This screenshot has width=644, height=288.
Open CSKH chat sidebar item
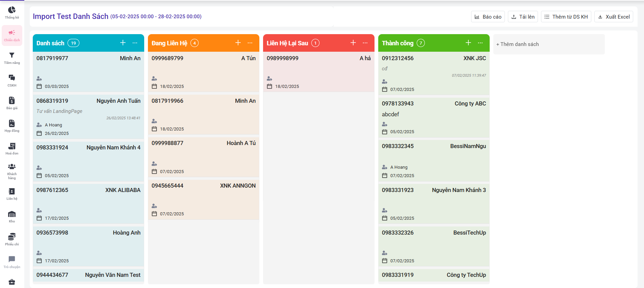coord(12,81)
